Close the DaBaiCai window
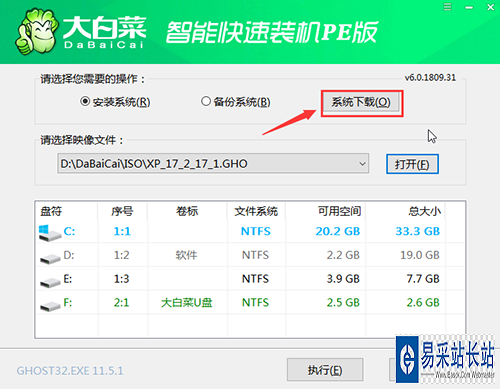The width and height of the screenshot is (500, 389). 491,7
